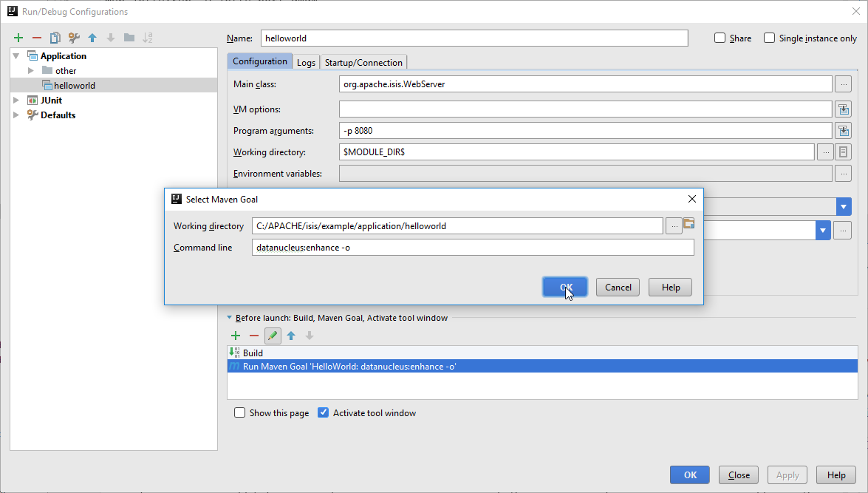Click the copy configuration icon
868x493 pixels.
[55, 38]
